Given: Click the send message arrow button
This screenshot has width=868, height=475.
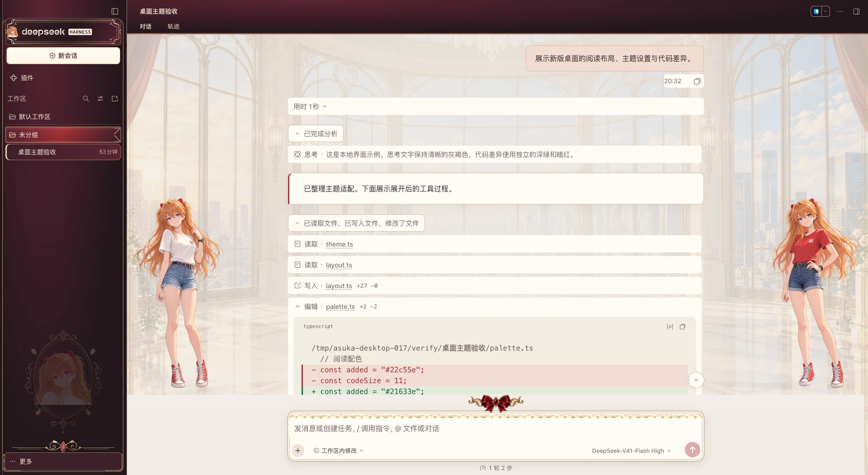Looking at the screenshot, I should 692,450.
